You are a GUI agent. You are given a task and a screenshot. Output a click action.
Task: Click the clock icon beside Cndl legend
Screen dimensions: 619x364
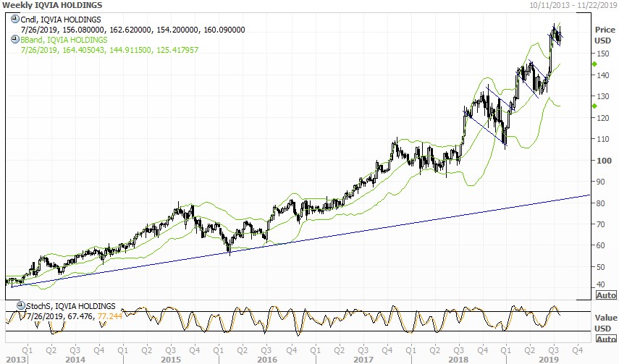(14, 19)
